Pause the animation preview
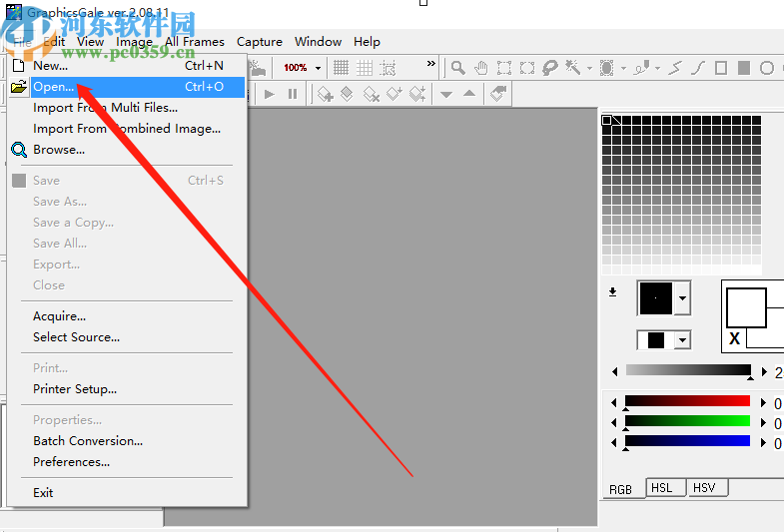This screenshot has height=532, width=784. 293,94
